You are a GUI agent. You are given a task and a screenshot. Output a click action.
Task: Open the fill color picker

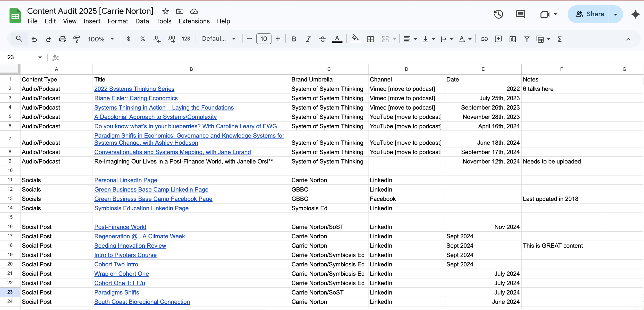[355, 39]
